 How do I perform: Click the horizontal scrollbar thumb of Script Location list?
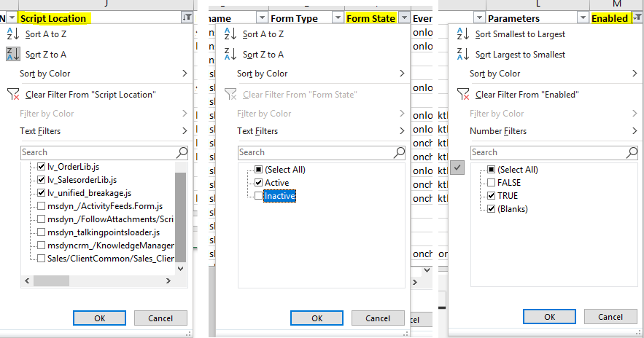tap(51, 281)
